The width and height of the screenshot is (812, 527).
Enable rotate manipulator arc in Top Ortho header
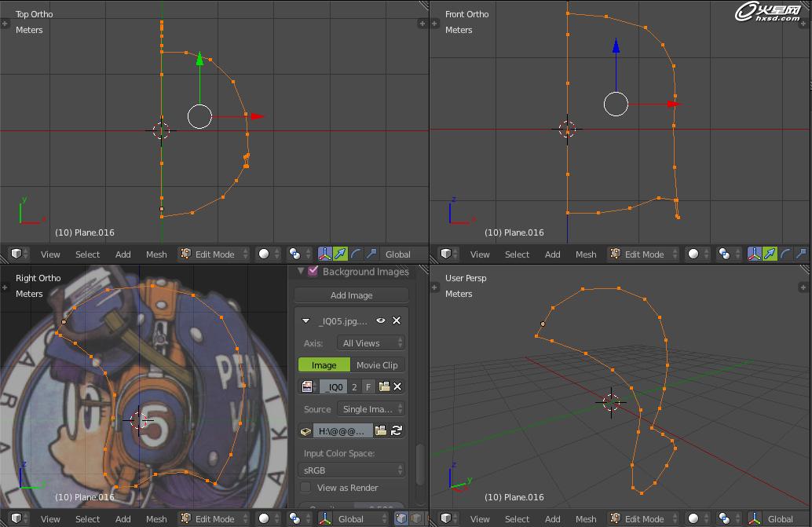(x=356, y=254)
